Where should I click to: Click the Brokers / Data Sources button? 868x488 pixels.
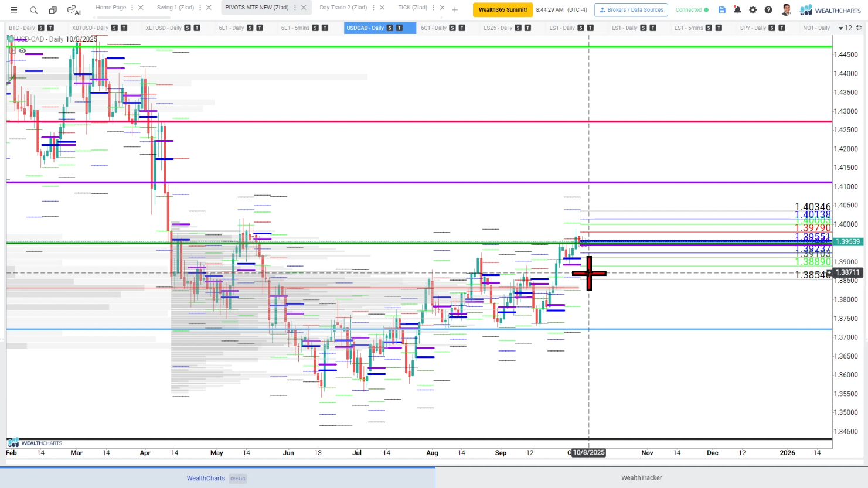point(631,10)
